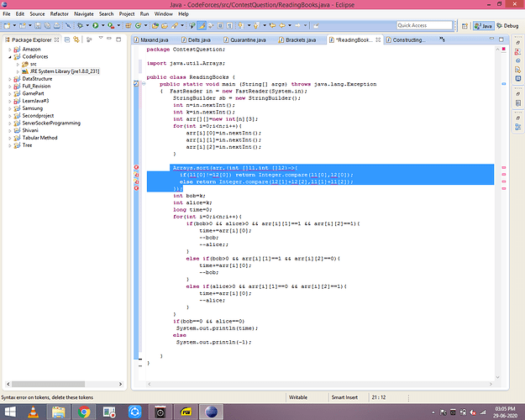Click the Save toolbar icon
The width and height of the screenshot is (525, 420).
click(x=38, y=25)
